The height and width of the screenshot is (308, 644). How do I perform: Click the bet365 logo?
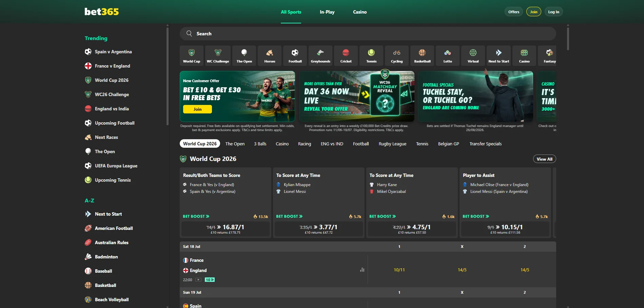[x=102, y=12]
